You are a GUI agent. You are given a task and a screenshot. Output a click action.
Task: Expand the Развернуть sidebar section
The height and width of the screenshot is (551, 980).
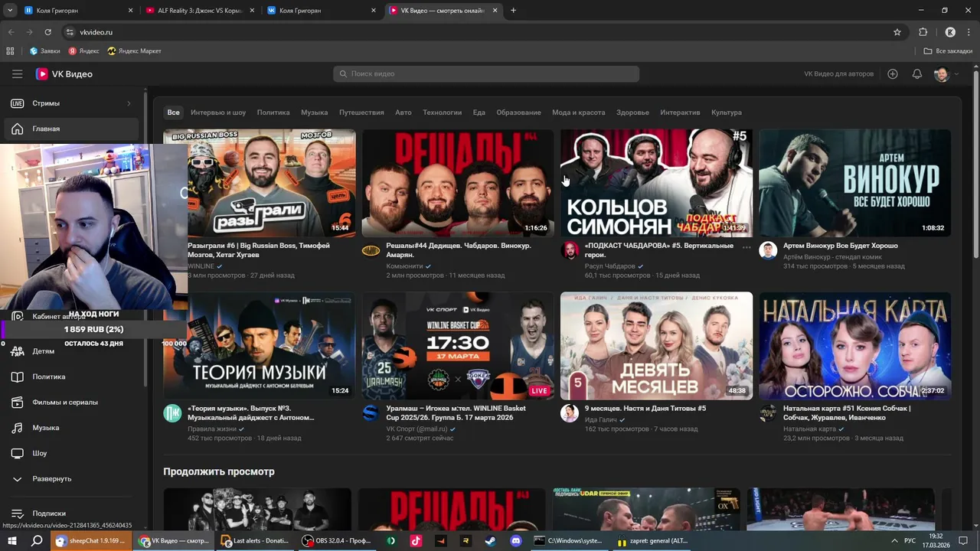[71, 478]
